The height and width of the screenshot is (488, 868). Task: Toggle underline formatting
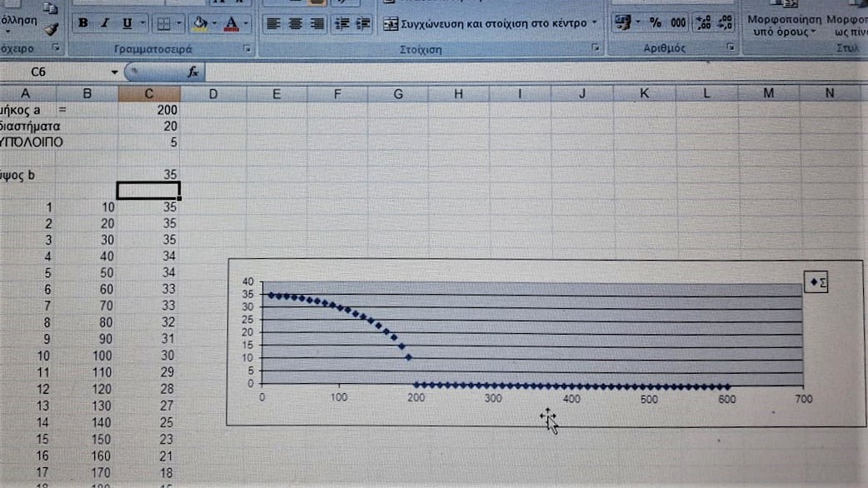coord(127,23)
